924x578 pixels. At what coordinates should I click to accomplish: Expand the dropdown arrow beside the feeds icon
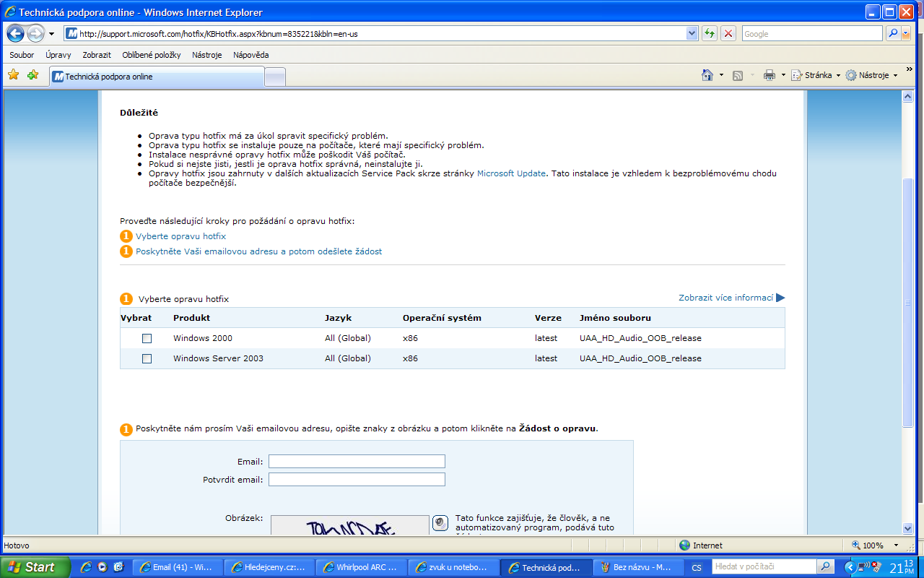(751, 75)
